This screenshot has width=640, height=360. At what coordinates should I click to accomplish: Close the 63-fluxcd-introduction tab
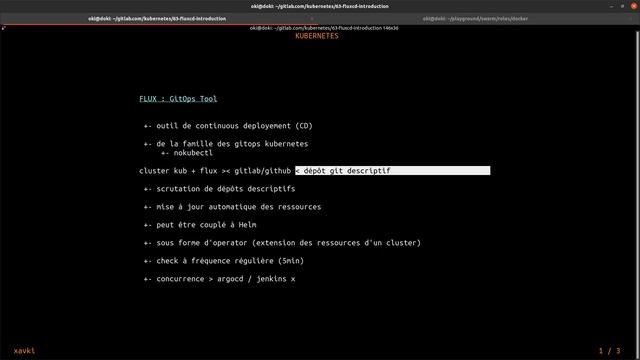click(312, 19)
